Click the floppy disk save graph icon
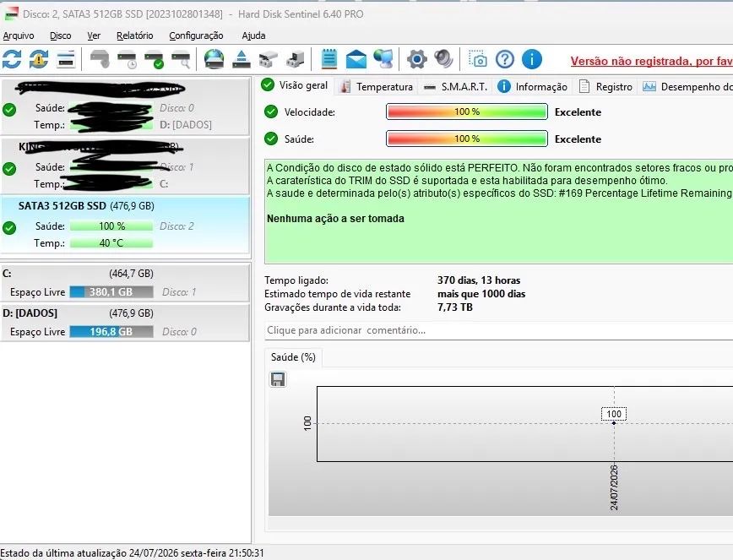Screen dimensions: 733x560 pyautogui.click(x=278, y=379)
